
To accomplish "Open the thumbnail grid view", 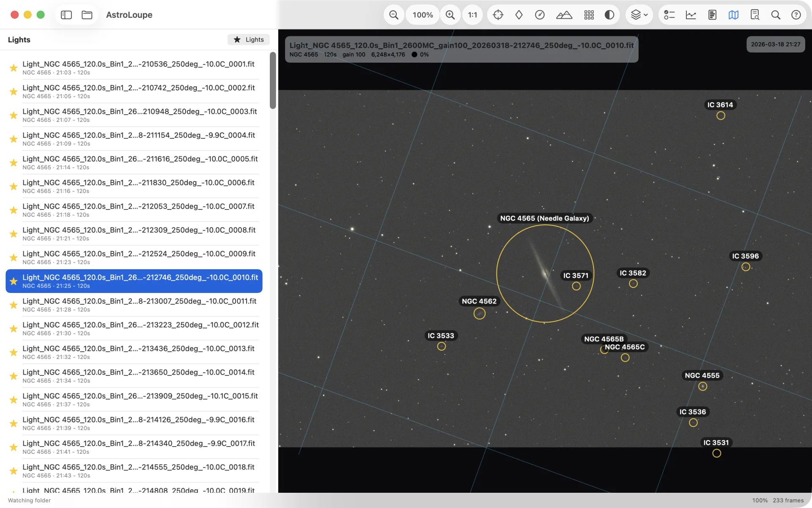I will [x=589, y=15].
